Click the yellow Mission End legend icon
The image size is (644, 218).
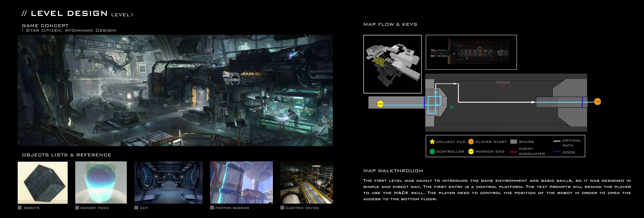point(471,152)
